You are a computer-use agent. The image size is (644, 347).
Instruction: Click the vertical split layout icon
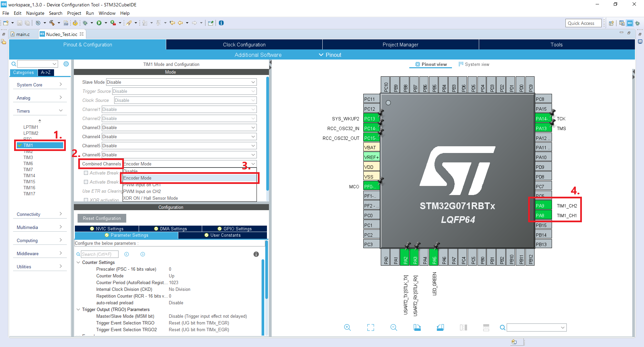pos(463,327)
